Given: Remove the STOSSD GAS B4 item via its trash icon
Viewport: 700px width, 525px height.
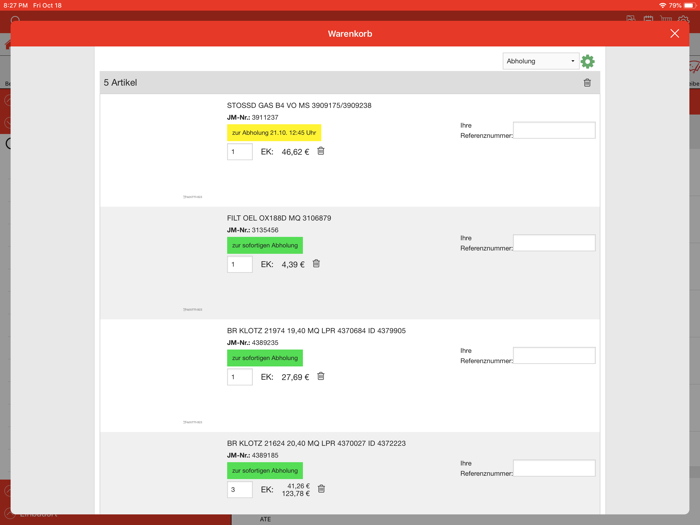Looking at the screenshot, I should click(321, 151).
